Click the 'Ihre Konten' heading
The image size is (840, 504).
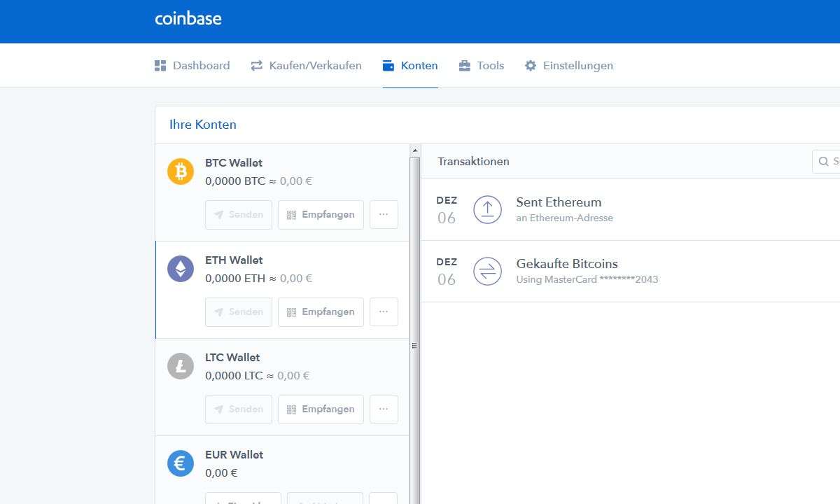tap(203, 125)
